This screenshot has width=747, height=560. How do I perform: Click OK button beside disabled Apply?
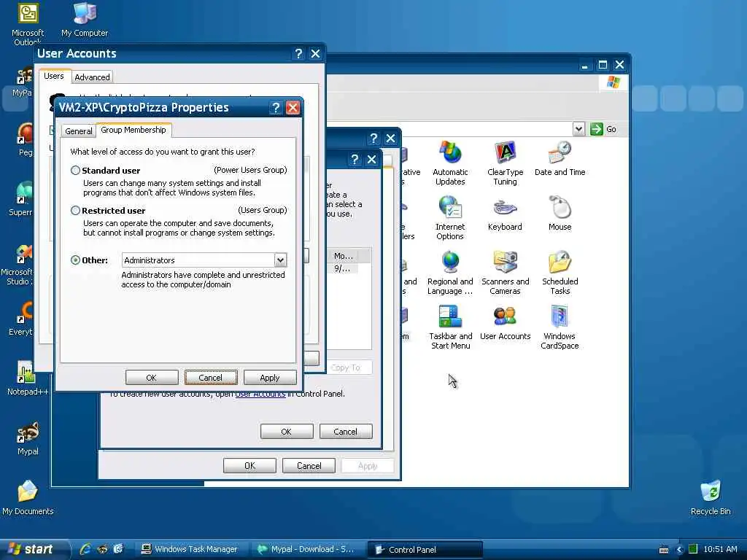pyautogui.click(x=249, y=466)
